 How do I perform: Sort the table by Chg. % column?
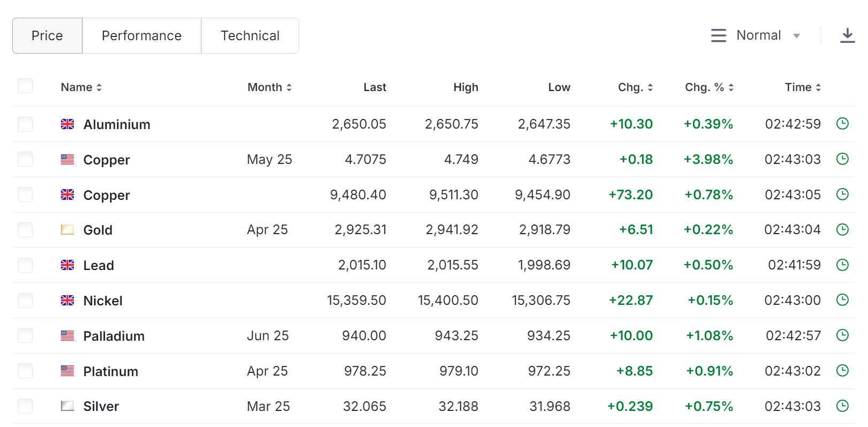(x=709, y=87)
